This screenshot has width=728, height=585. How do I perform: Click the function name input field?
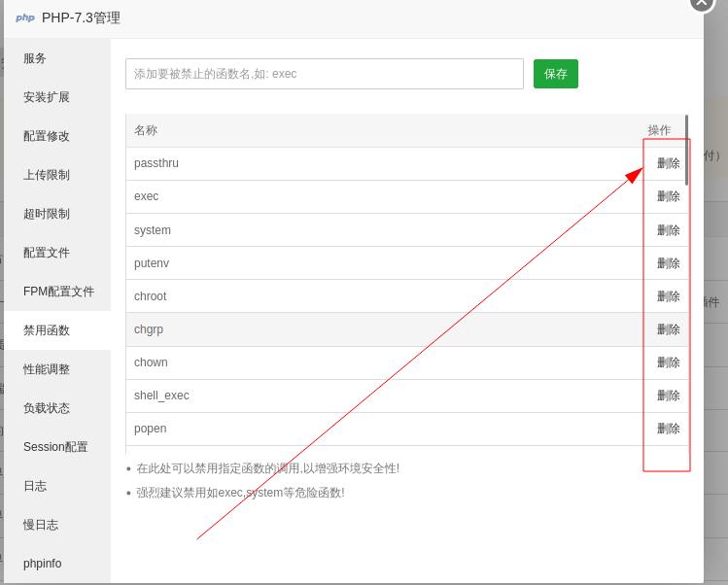click(x=324, y=74)
